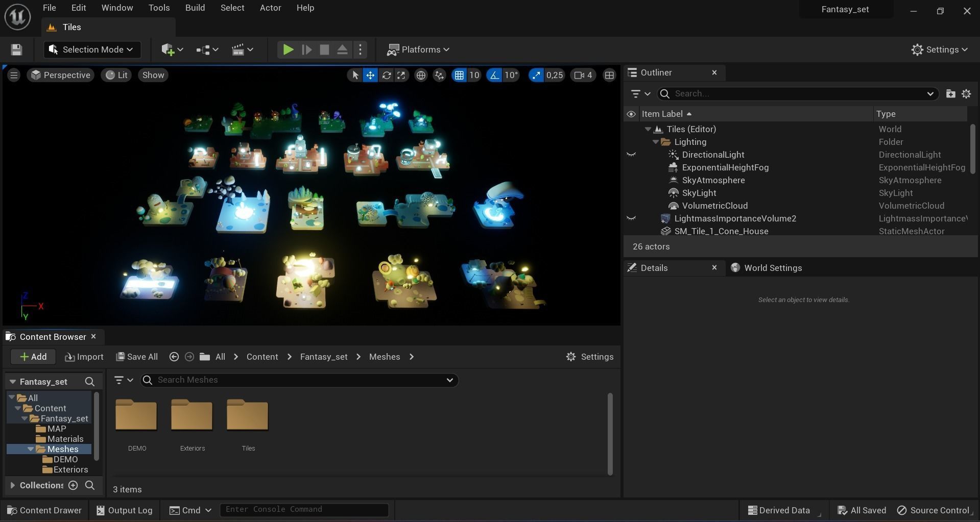Open play mode options menu
This screenshot has width=980, height=522.
[x=361, y=49]
